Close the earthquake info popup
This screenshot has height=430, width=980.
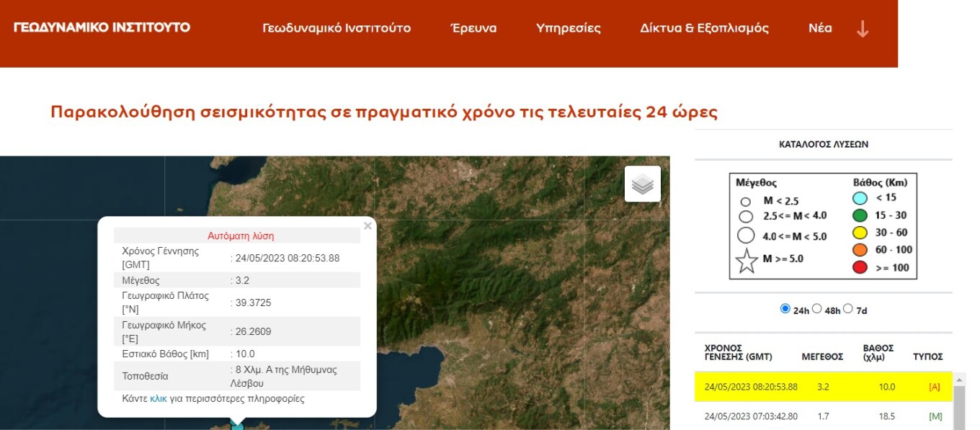click(x=367, y=226)
